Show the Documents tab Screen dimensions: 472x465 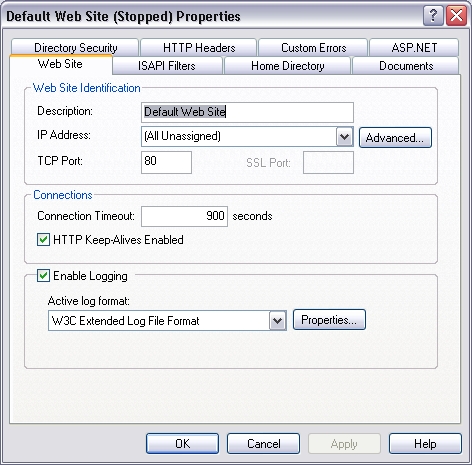coord(406,65)
